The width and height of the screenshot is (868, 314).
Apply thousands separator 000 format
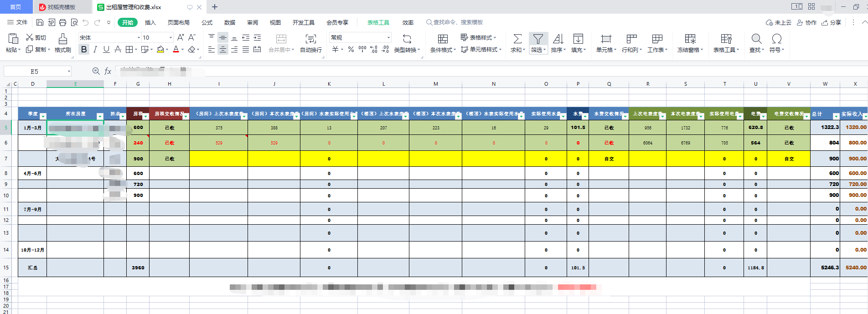pyautogui.click(x=362, y=49)
